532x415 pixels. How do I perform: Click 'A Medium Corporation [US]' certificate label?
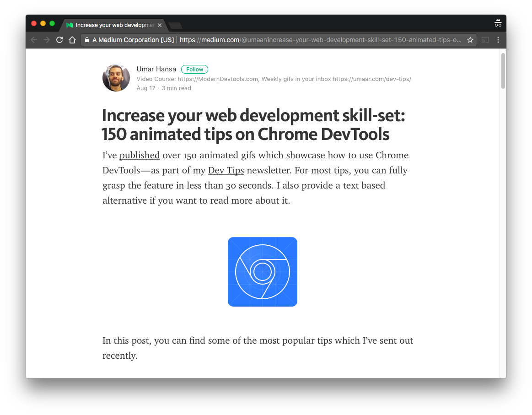(x=133, y=40)
